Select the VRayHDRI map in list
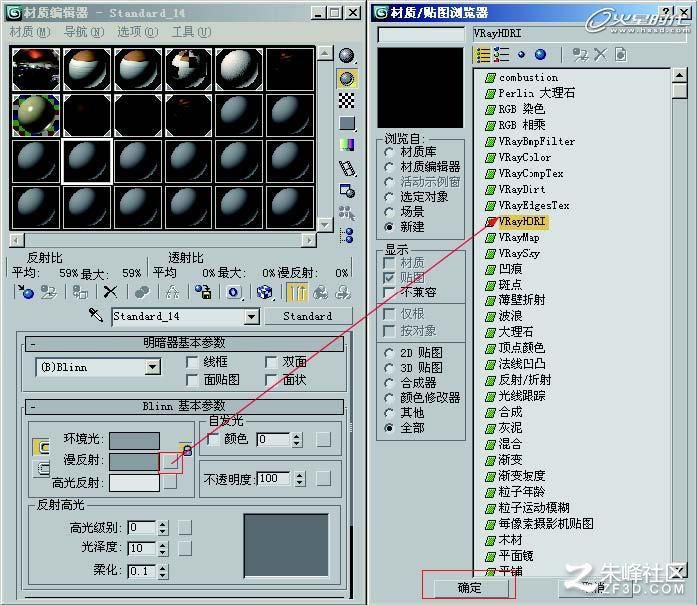The image size is (697, 605). click(x=522, y=221)
